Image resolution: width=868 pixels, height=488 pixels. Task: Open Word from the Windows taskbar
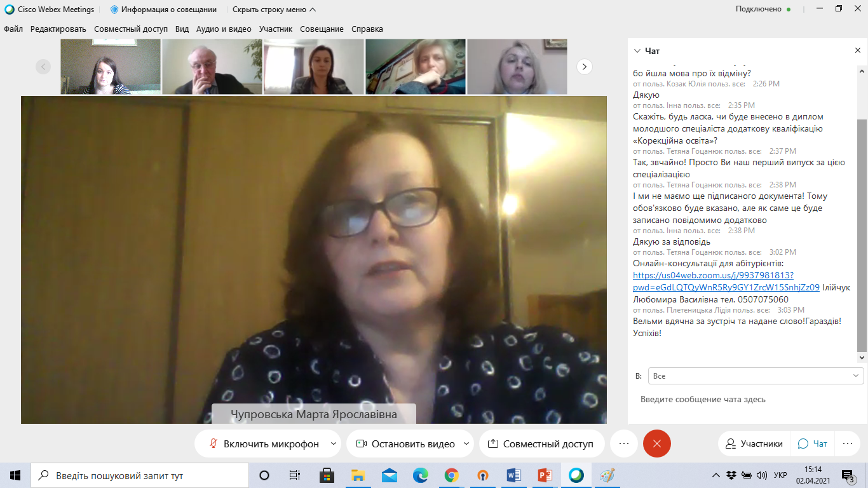514,475
